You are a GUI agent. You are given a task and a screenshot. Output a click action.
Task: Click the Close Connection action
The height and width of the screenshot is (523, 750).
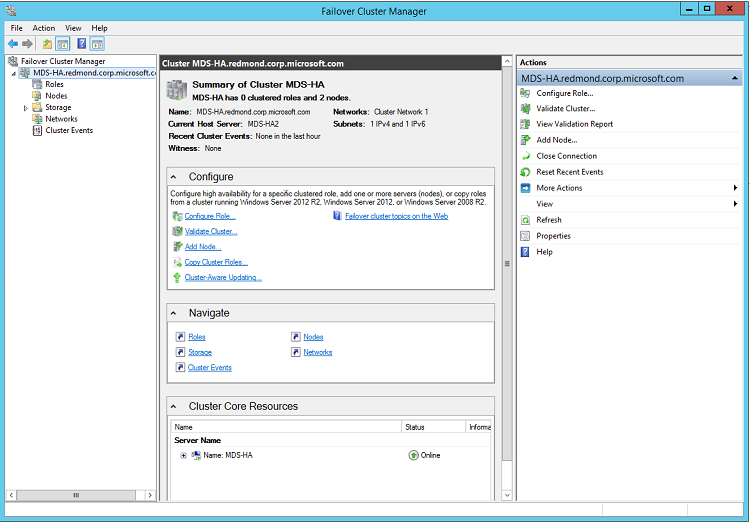[566, 156]
